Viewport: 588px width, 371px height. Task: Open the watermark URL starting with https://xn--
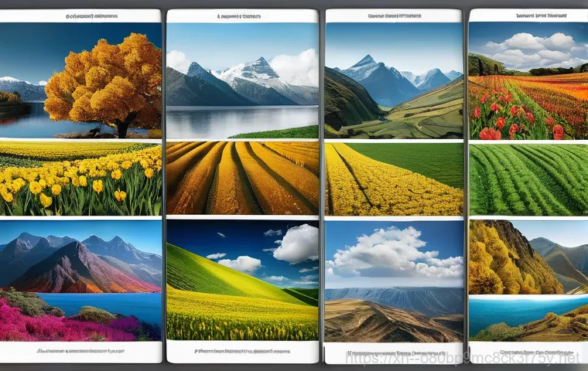click(460, 359)
